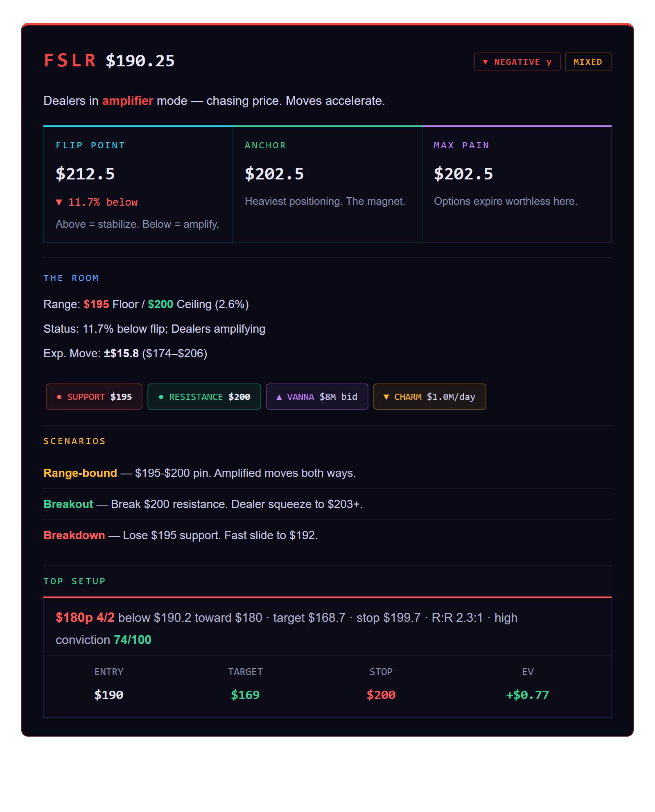Click the "Status: 11.7% below flip" line
Viewport: 655px width, 812px height.
click(x=154, y=329)
